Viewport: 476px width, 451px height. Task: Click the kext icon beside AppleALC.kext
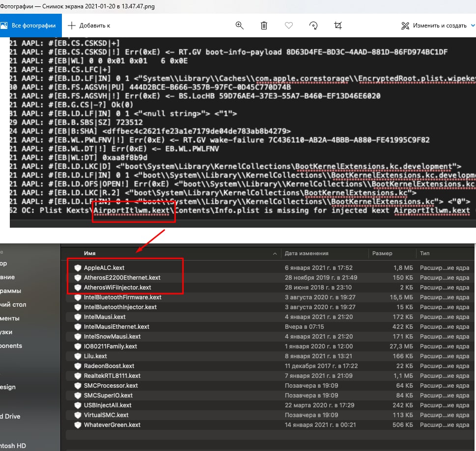point(78,267)
